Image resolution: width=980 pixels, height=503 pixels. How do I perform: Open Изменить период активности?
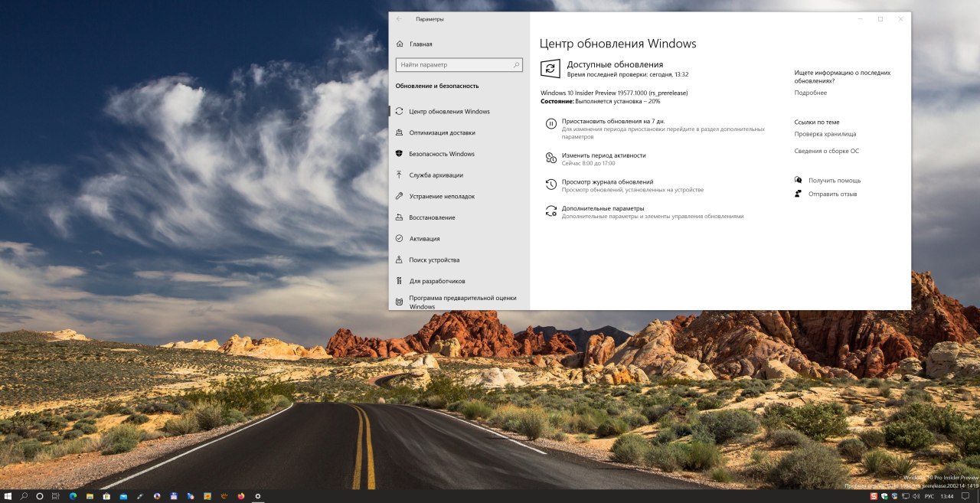(x=603, y=155)
